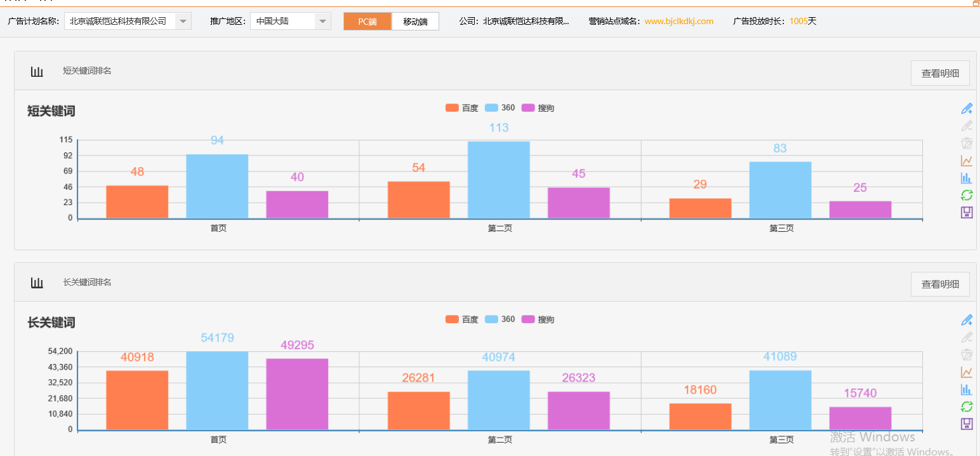Select the PC端 tab
980x456 pixels.
coord(367,21)
